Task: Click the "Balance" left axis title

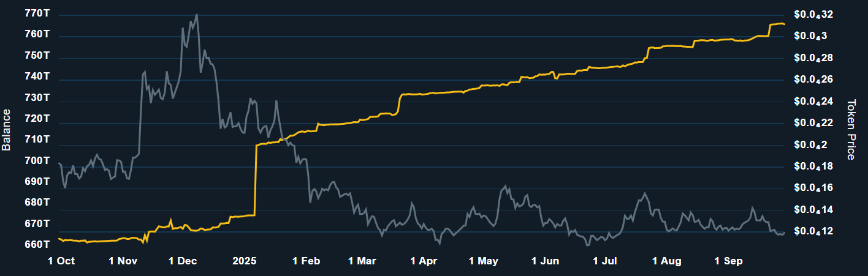Action: pyautogui.click(x=7, y=130)
